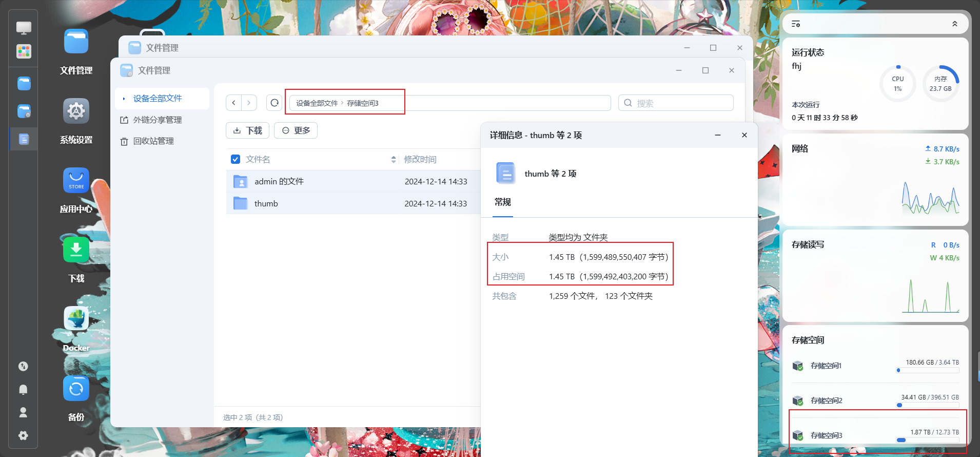Click the 内存 memory usage gauge

tap(940, 83)
